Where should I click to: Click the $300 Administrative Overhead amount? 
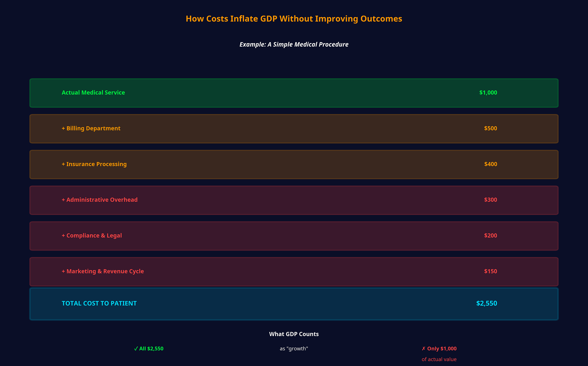(x=490, y=200)
